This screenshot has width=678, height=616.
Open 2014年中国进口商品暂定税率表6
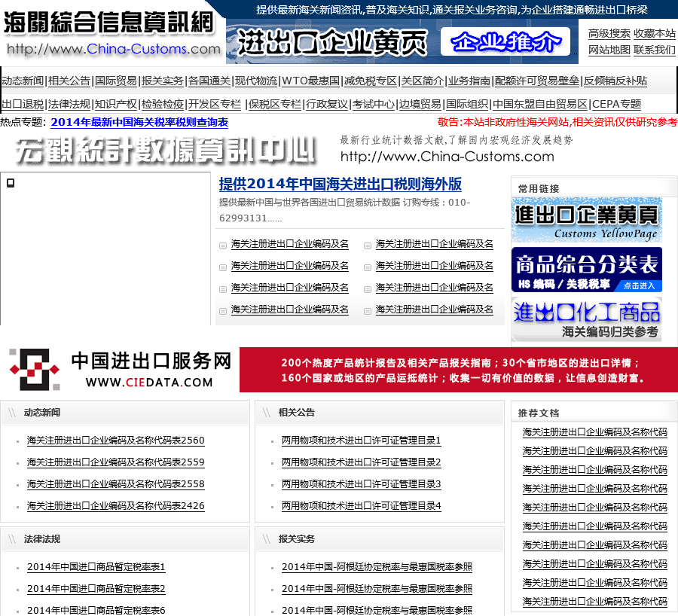96,611
